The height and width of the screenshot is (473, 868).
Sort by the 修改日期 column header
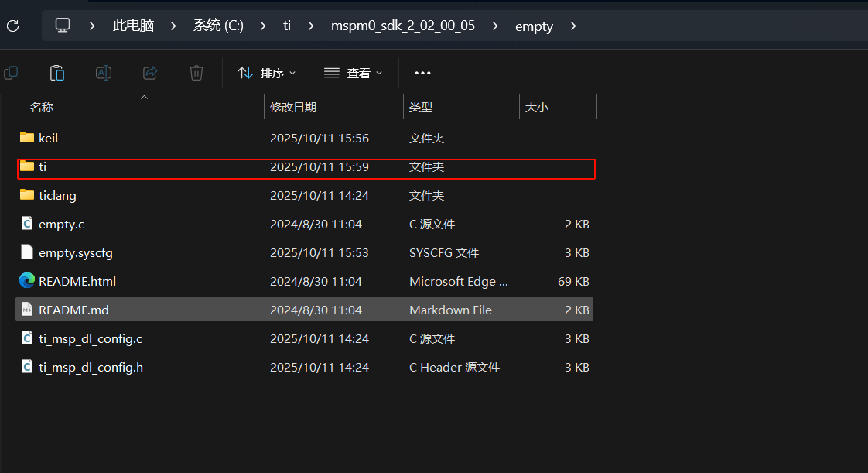click(292, 108)
